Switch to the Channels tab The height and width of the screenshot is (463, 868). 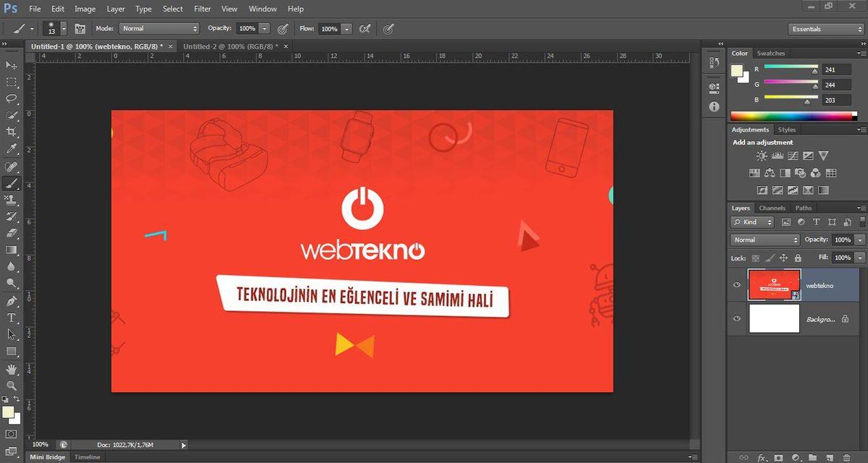(x=772, y=208)
